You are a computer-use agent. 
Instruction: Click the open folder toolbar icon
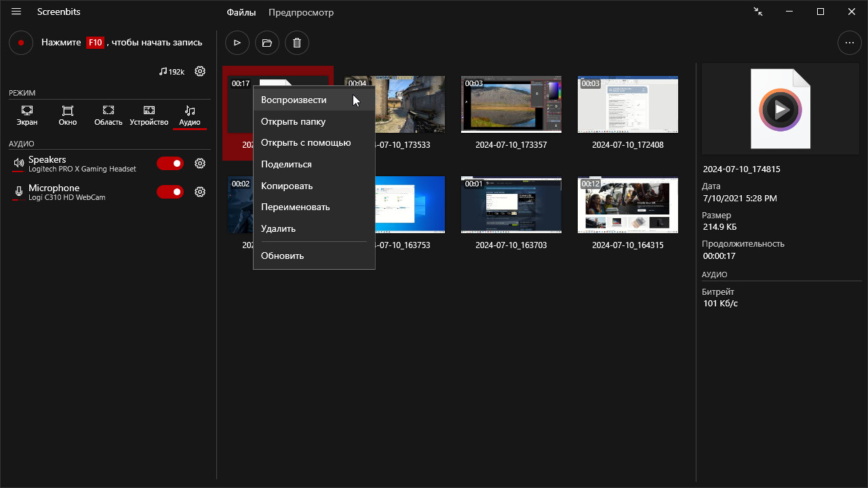[x=267, y=43]
